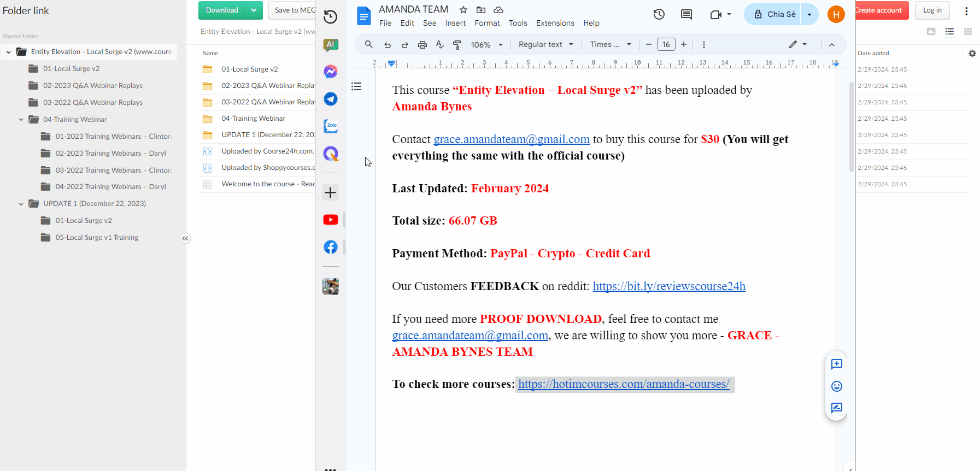Open the zoom level dropdown
Image resolution: width=980 pixels, height=471 pixels.
[486, 45]
